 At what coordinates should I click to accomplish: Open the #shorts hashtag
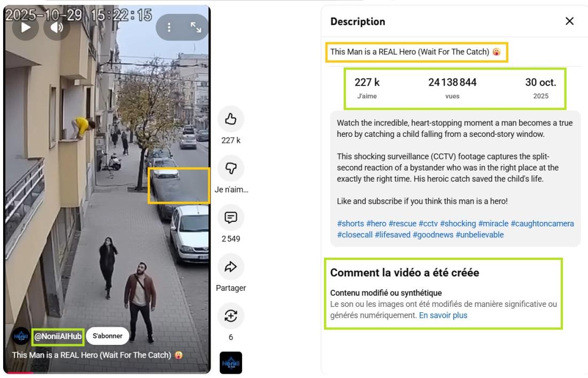click(350, 223)
